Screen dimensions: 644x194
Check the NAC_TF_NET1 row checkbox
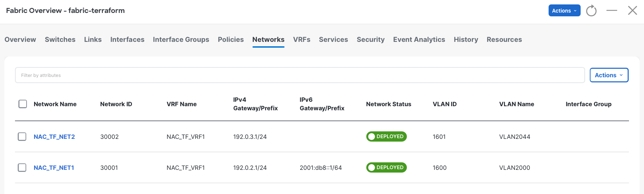(x=22, y=167)
